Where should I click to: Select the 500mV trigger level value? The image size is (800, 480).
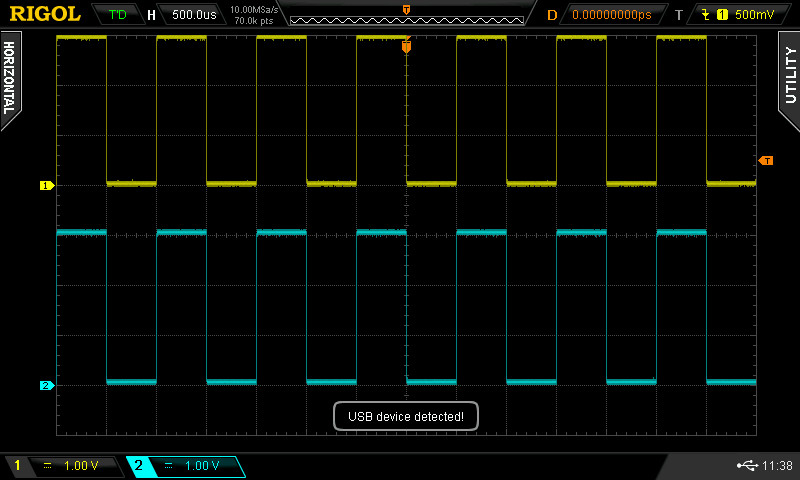click(x=755, y=15)
